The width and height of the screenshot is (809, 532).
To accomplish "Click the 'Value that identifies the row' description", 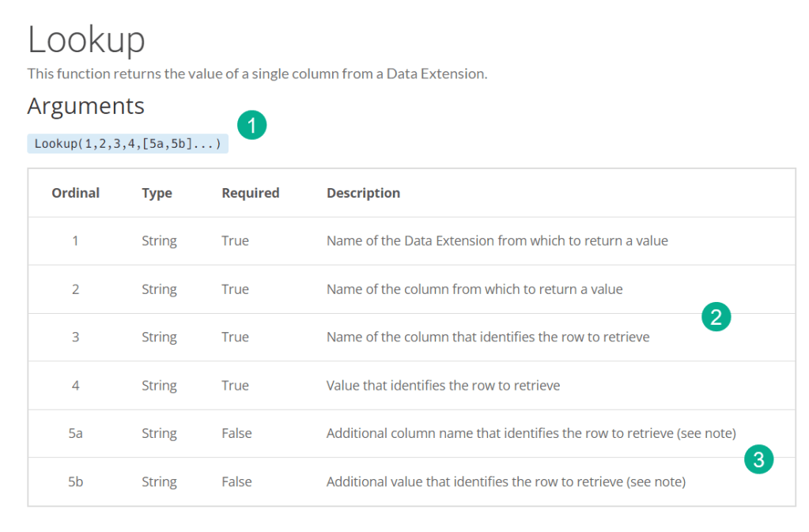I will 443,386.
